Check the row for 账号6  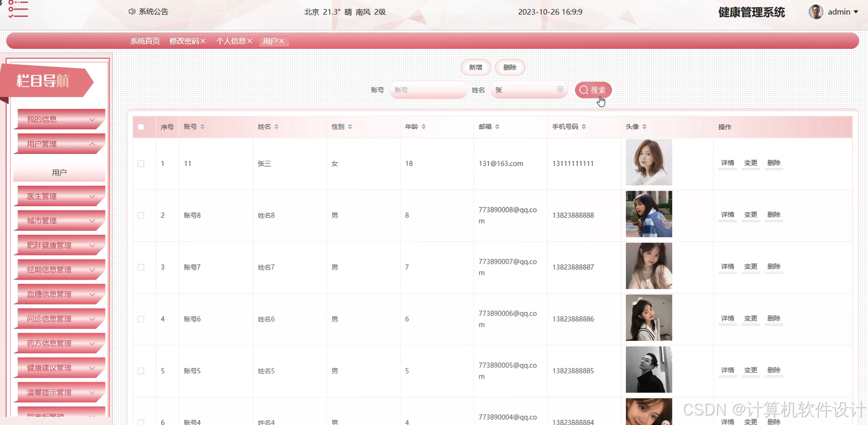pos(141,319)
